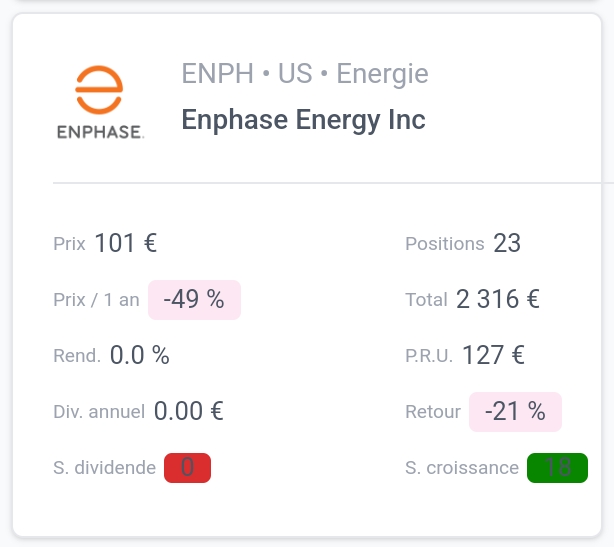
Task: Click the P.R.U. label
Action: click(429, 356)
